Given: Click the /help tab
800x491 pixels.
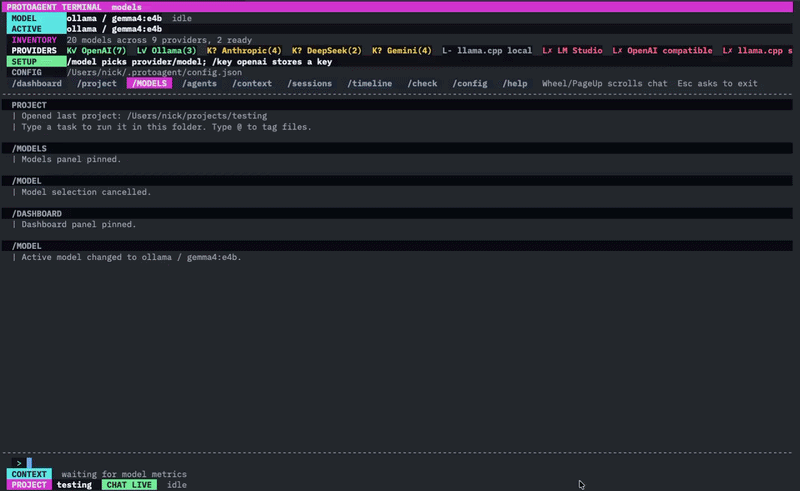Looking at the screenshot, I should tap(515, 83).
